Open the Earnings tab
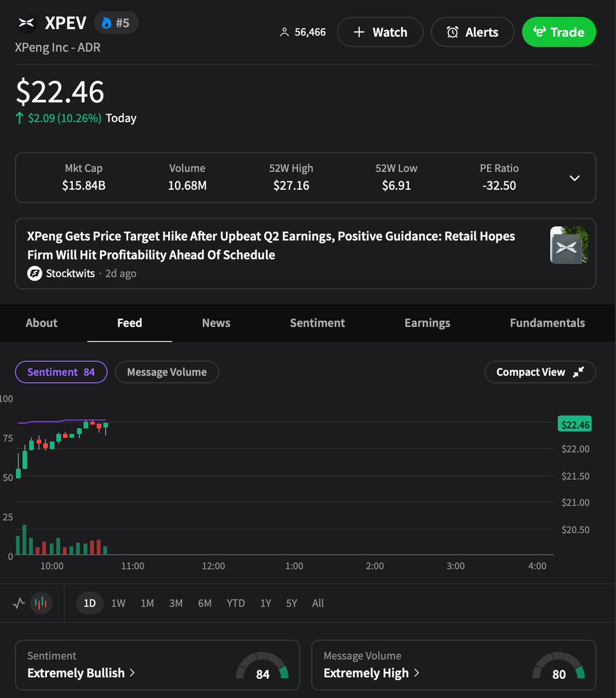 coord(428,323)
